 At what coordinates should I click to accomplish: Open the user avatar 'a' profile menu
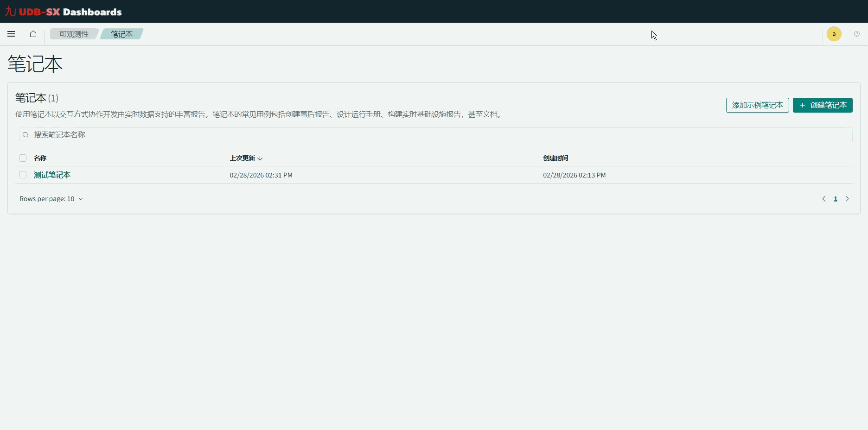coord(834,33)
